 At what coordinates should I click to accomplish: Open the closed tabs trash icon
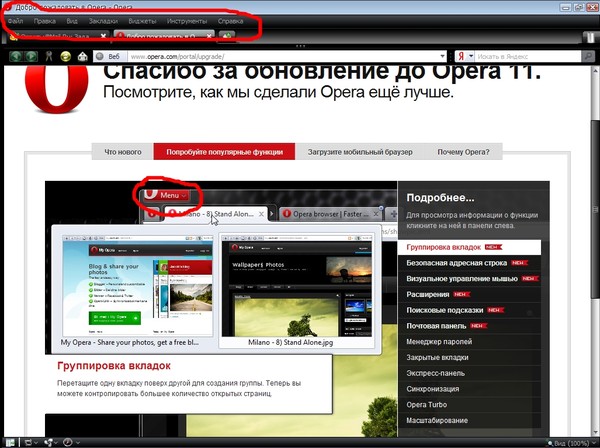point(590,37)
